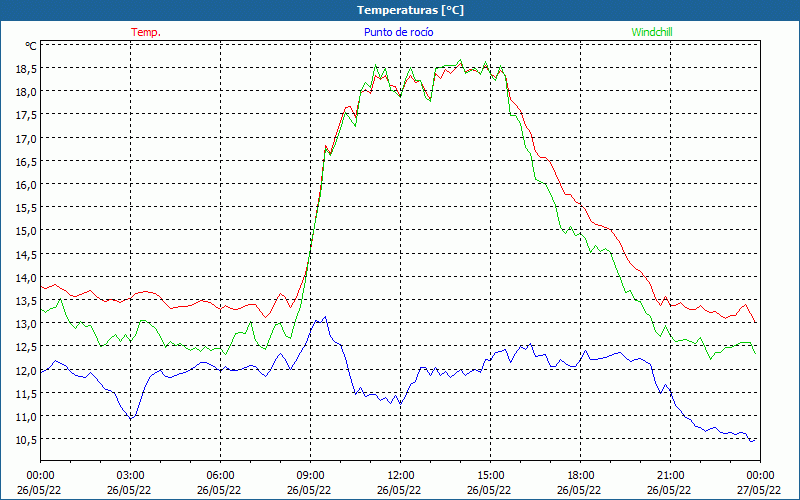
Task: Click the 27/05/22 date label
Action: point(760,490)
